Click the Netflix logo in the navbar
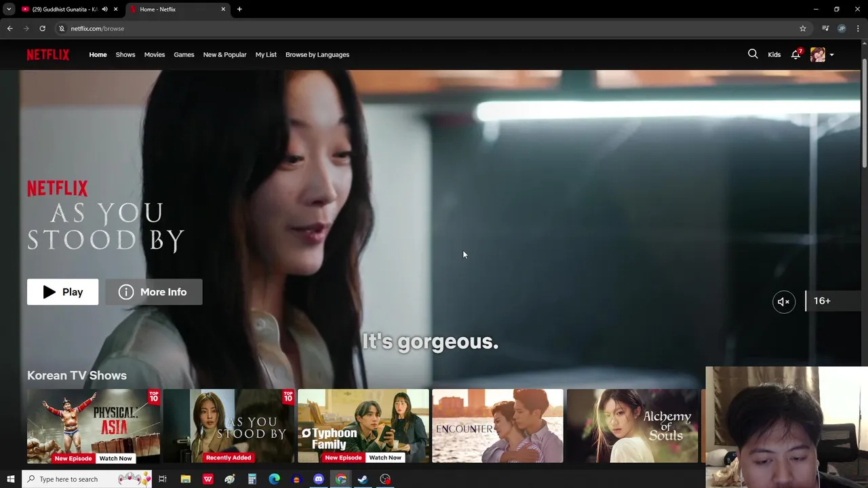868x488 pixels. coord(48,55)
